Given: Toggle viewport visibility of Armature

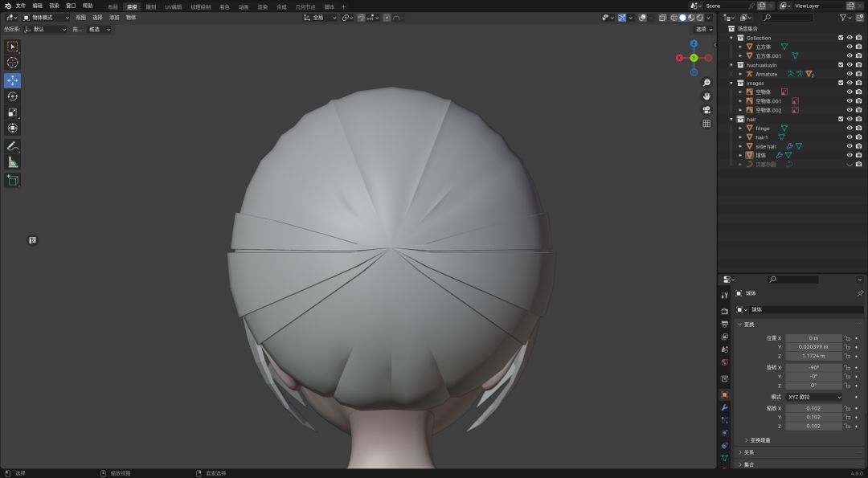Looking at the screenshot, I should (x=849, y=74).
